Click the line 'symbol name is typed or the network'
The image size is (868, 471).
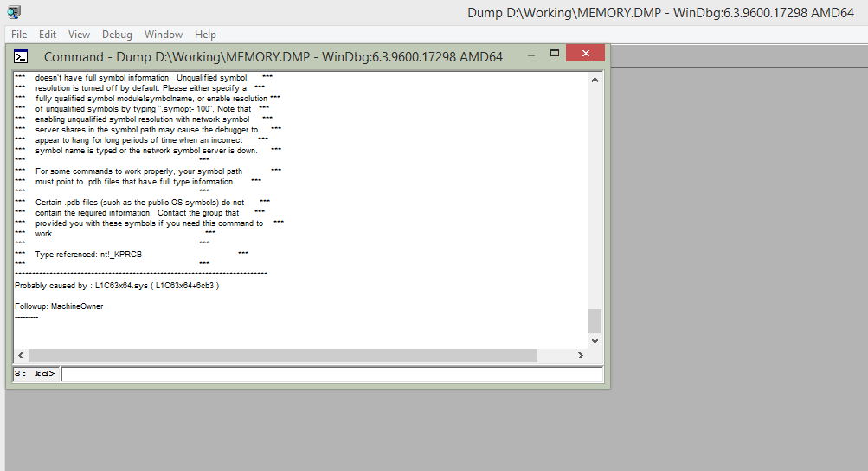tap(146, 151)
